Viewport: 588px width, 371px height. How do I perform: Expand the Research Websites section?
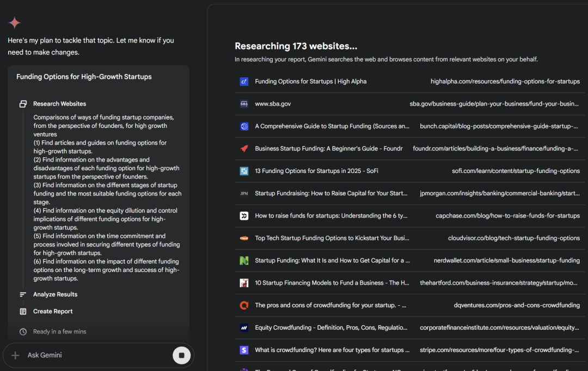click(x=59, y=104)
